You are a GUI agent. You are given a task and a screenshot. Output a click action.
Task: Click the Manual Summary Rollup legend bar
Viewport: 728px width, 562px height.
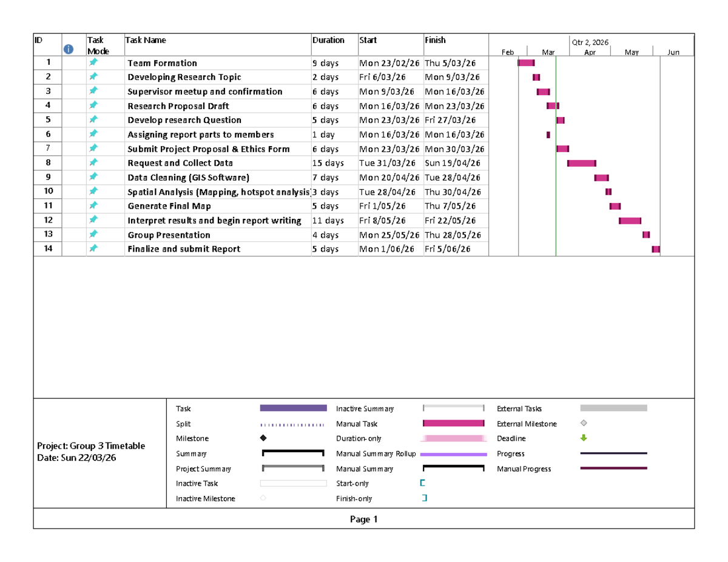(454, 453)
